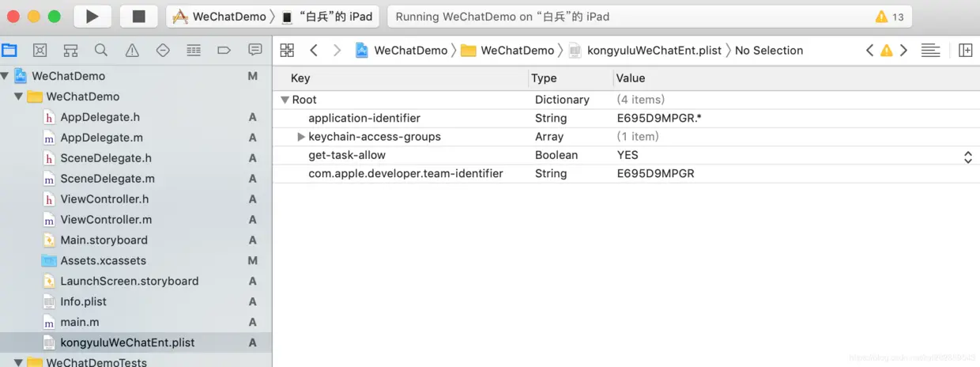Select Info.plist in navigator
Screen dimensions: 980x367
(83, 302)
